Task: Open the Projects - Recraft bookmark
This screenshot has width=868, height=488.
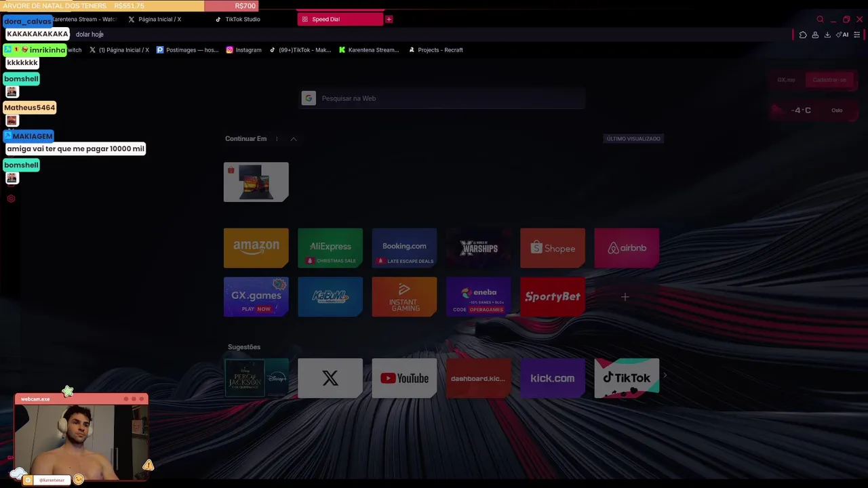Action: 435,49
